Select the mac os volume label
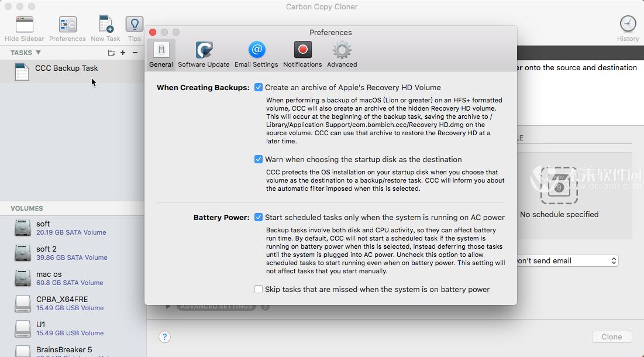Screen dimensions: 644x357 [49, 274]
